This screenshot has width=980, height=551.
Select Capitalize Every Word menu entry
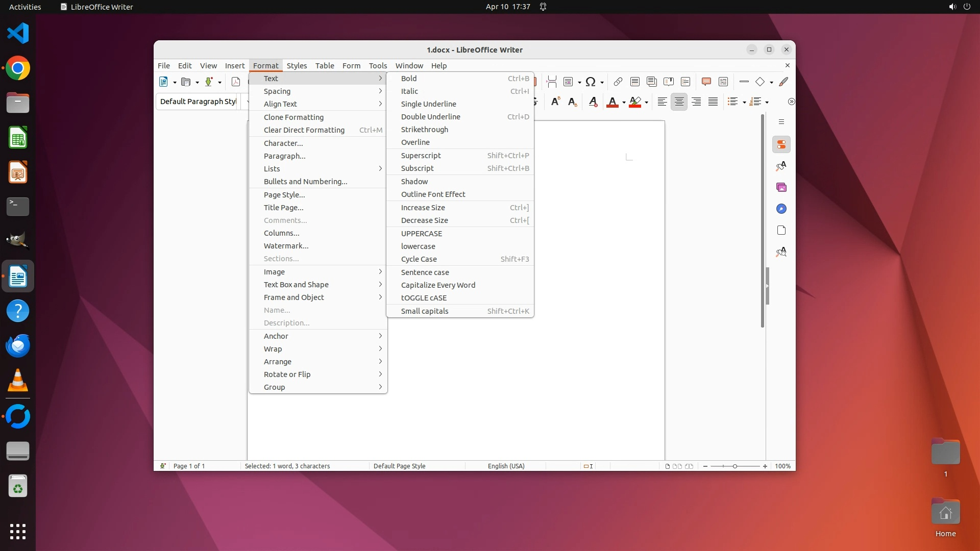coord(438,285)
